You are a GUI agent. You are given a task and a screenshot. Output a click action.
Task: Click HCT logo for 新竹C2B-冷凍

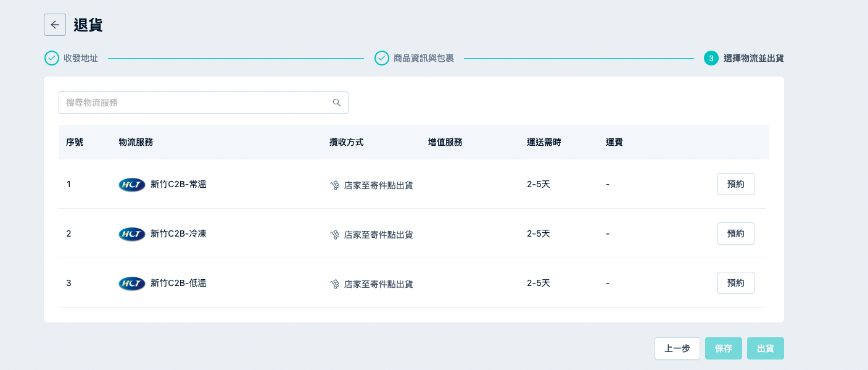tap(132, 234)
